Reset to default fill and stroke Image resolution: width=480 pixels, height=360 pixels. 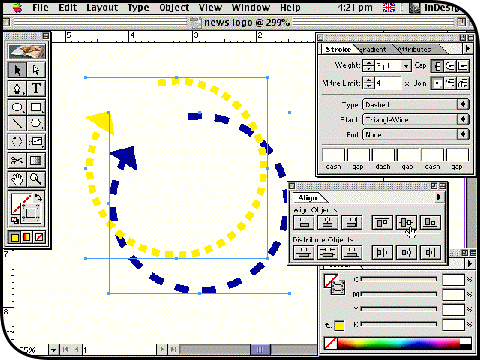tap(15, 220)
